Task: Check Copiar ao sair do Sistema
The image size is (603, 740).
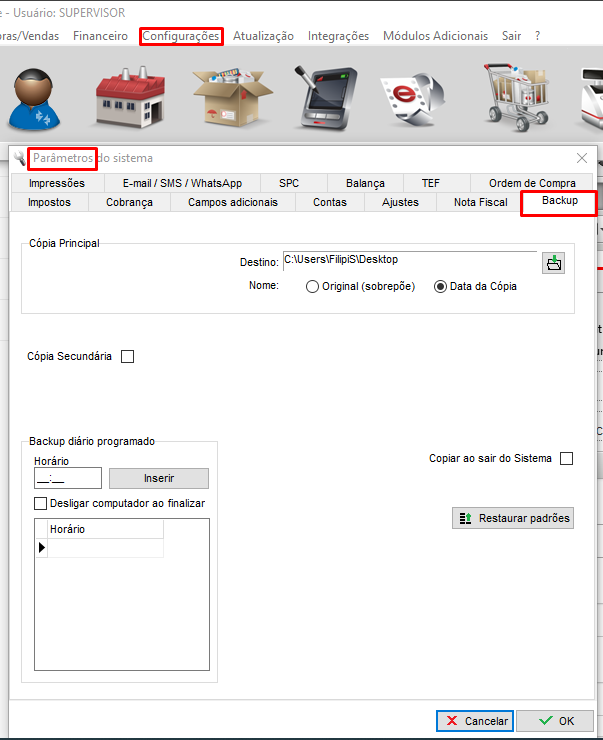Action: pos(567,459)
